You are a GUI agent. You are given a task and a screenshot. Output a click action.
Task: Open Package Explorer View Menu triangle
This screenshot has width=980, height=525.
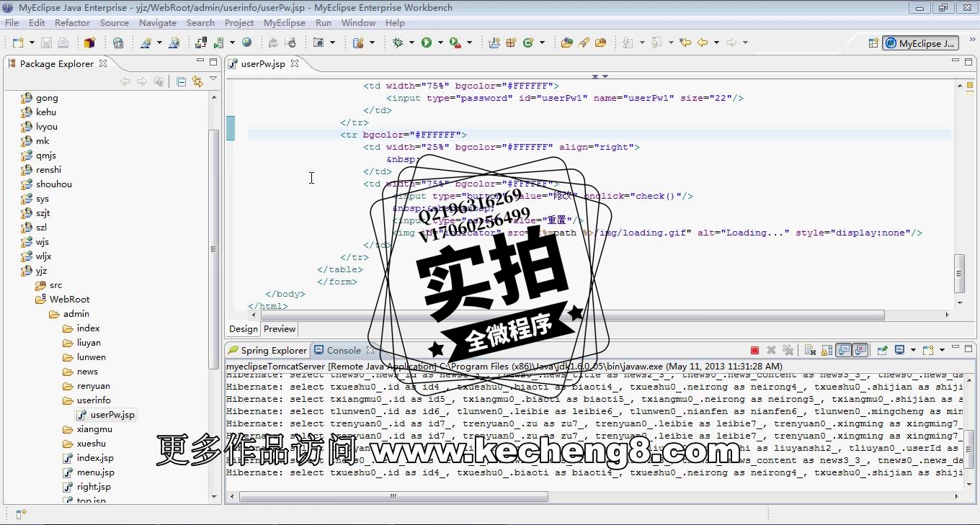[x=213, y=78]
